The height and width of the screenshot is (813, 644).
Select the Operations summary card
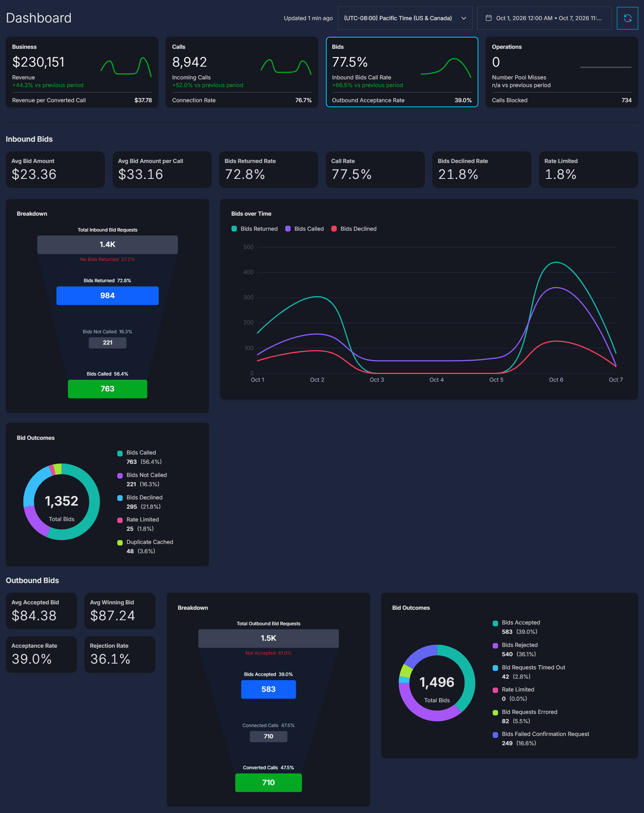[x=562, y=72]
